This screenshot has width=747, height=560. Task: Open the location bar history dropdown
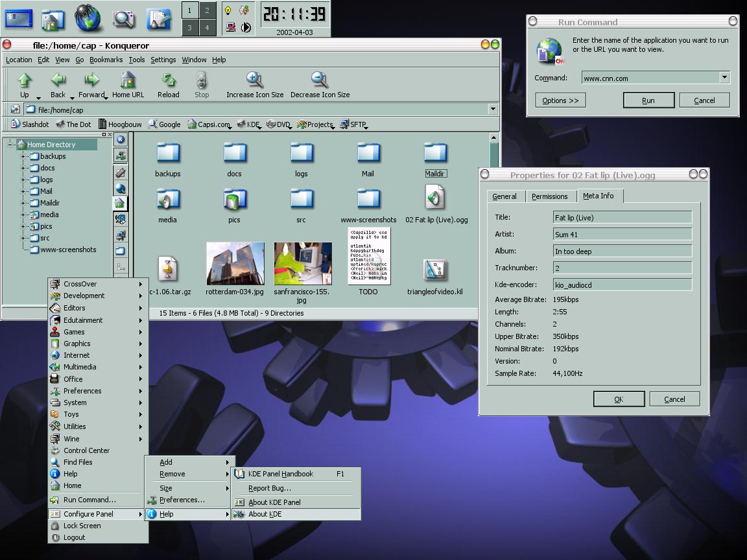(492, 110)
